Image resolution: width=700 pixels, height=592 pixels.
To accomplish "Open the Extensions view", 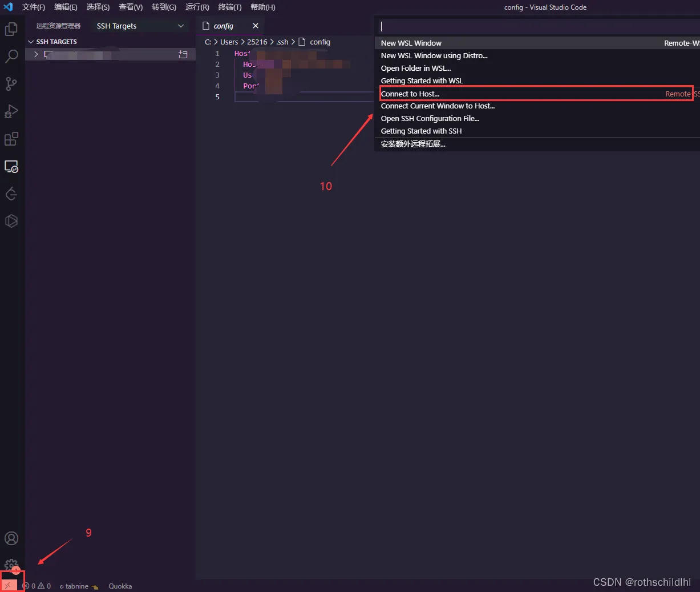I will pyautogui.click(x=11, y=139).
